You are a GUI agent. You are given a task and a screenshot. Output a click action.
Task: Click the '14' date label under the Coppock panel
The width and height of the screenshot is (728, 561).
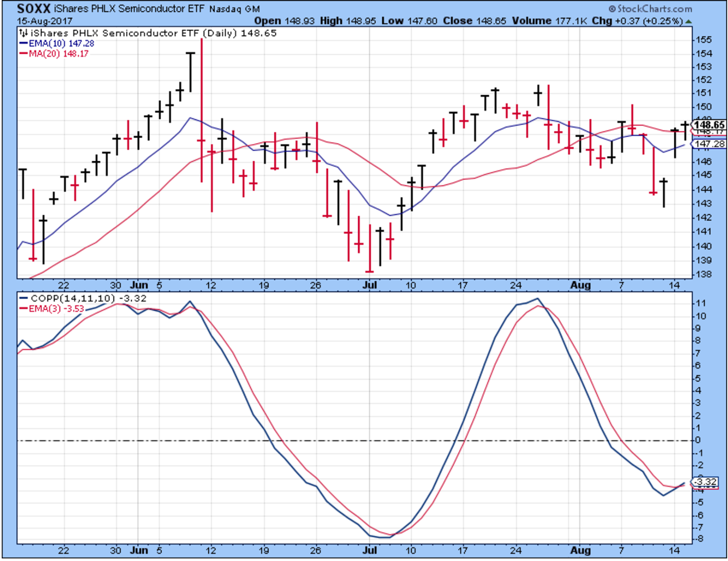point(674,551)
